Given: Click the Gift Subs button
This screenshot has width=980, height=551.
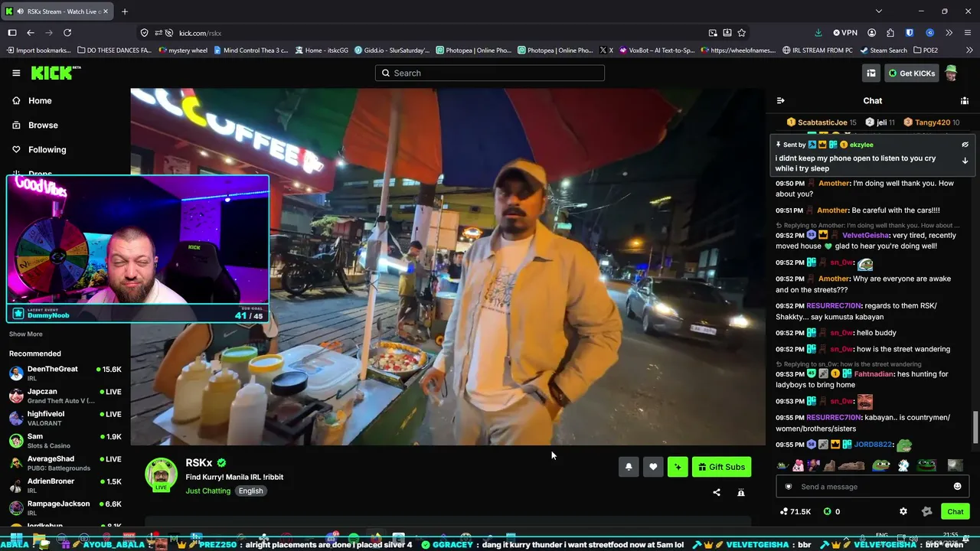Looking at the screenshot, I should coord(721,467).
